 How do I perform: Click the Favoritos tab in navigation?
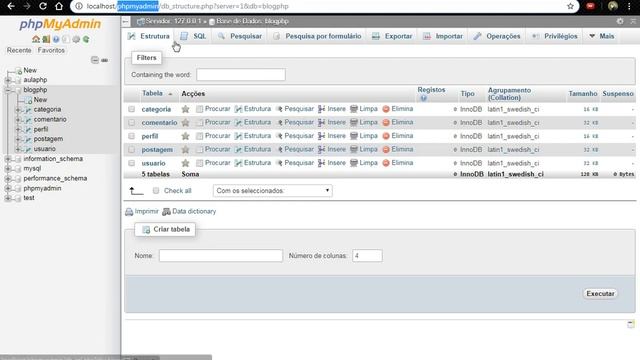coord(51,50)
